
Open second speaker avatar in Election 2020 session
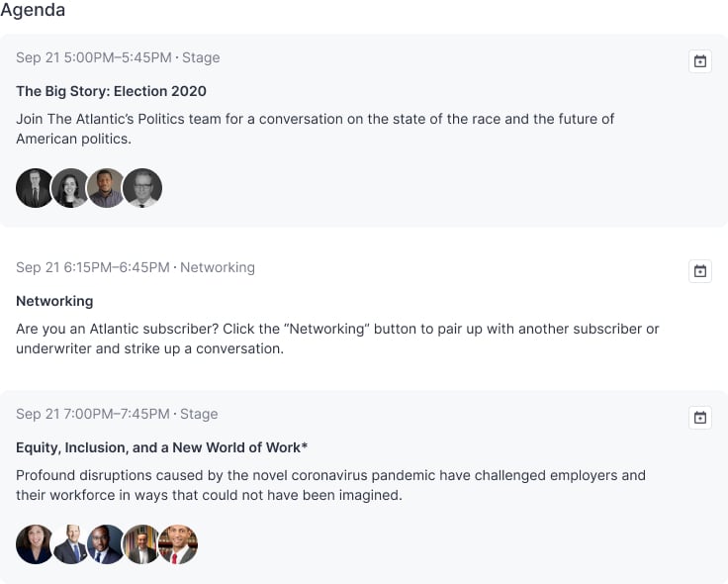pyautogui.click(x=70, y=188)
